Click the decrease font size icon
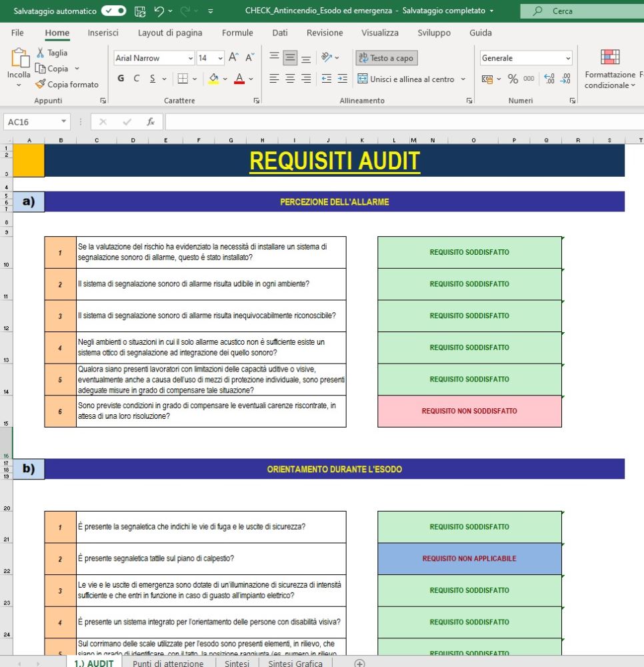Image resolution: width=644 pixels, height=667 pixels. 249,57
